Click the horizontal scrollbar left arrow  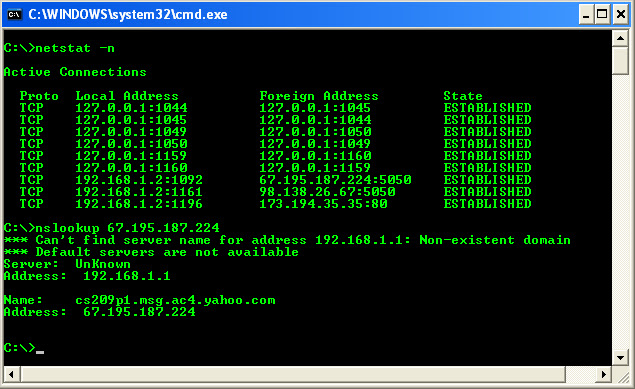click(x=11, y=374)
